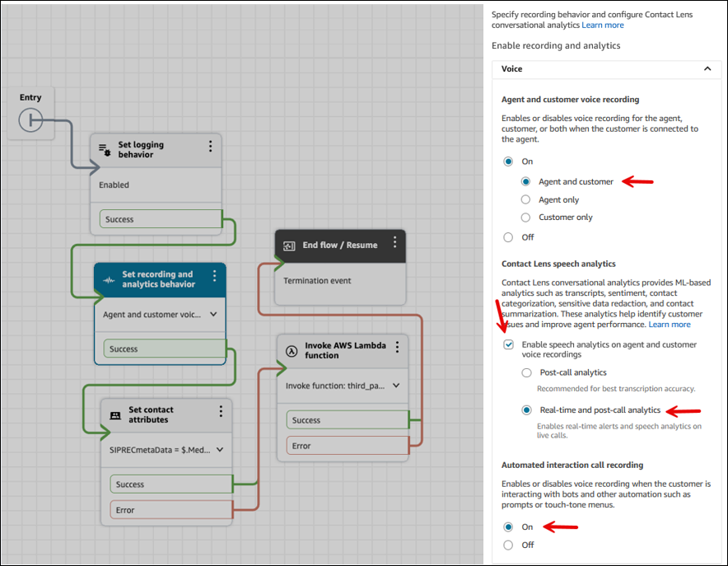Open End flow / Resume block options menu

(395, 242)
